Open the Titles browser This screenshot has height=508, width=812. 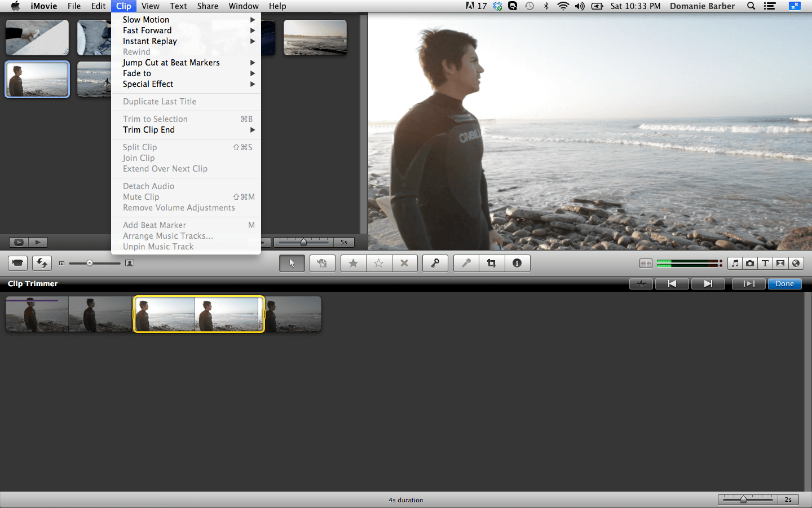click(765, 263)
